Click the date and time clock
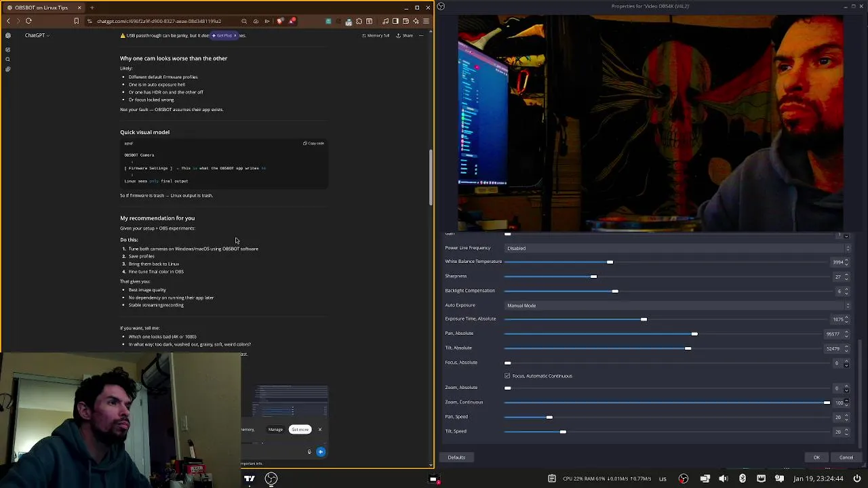Screen dimensions: 868x488 [819, 479]
